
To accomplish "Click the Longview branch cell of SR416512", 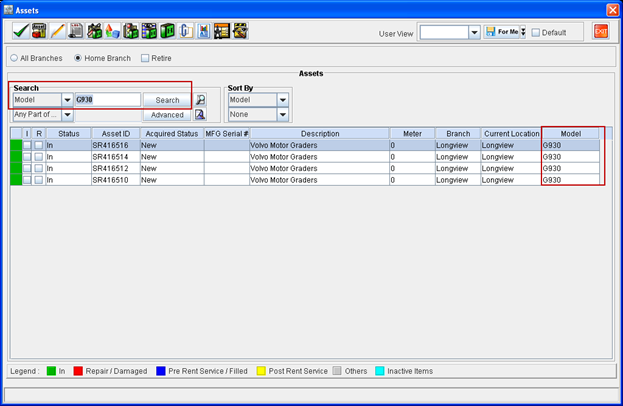I will click(x=458, y=168).
